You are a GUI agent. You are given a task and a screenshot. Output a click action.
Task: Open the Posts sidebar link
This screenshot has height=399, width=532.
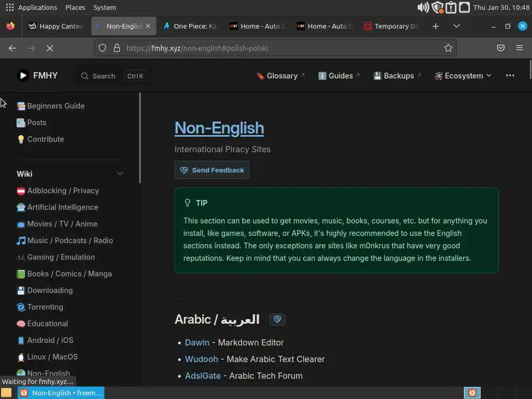(31, 123)
